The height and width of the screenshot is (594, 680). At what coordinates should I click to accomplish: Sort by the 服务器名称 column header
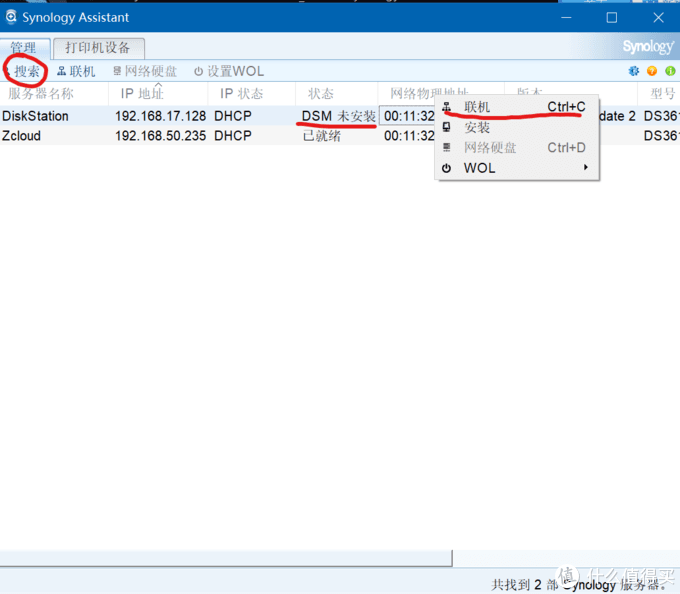[54, 93]
